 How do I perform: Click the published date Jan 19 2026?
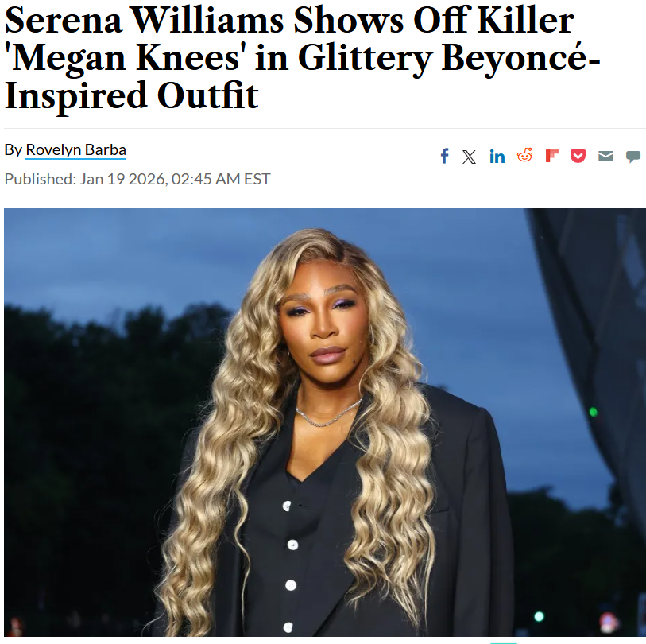(x=123, y=179)
